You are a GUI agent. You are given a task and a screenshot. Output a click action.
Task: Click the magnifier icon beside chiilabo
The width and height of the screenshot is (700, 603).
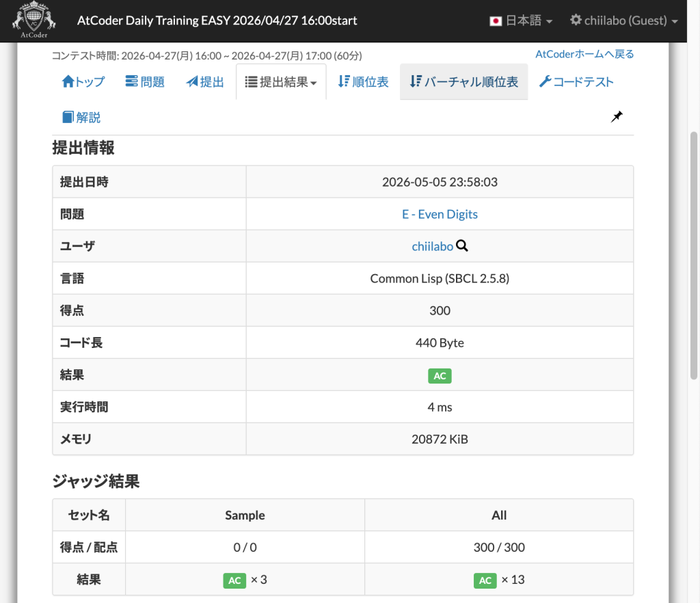[x=462, y=246]
